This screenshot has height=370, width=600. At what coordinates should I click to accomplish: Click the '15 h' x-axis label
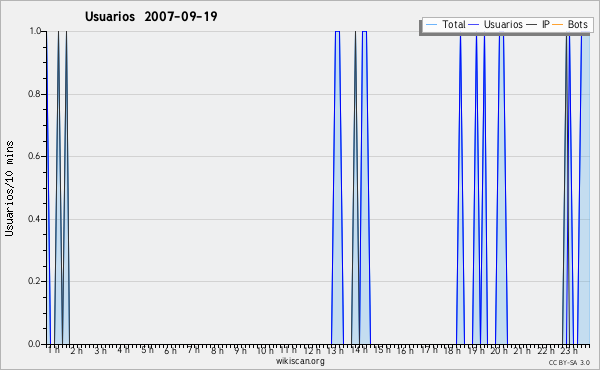pos(382,350)
